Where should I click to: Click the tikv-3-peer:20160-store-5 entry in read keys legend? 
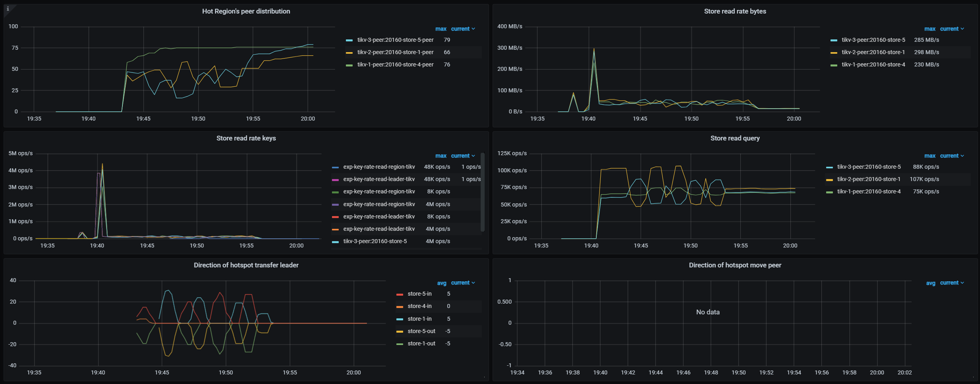pos(375,241)
